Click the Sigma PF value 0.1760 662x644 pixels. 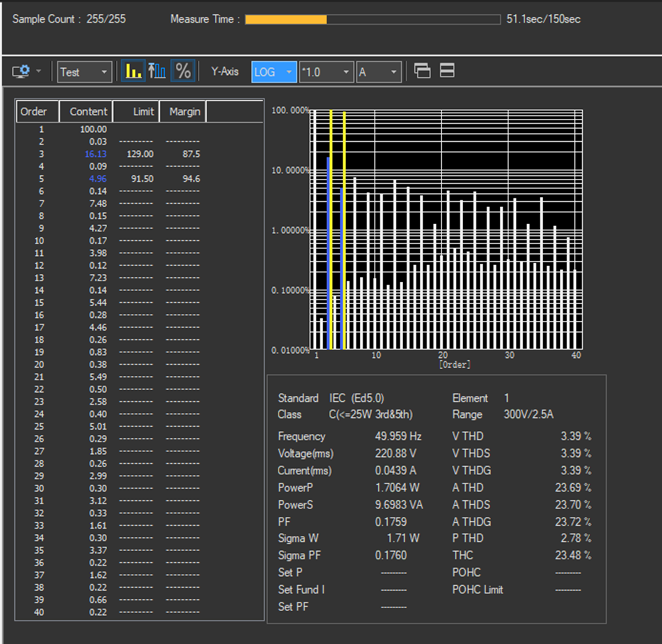[x=391, y=555]
